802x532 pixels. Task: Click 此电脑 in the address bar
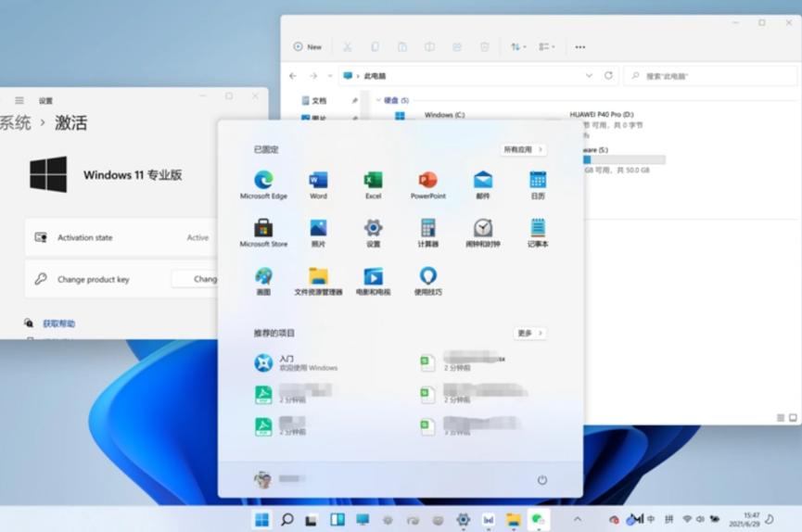(x=375, y=76)
